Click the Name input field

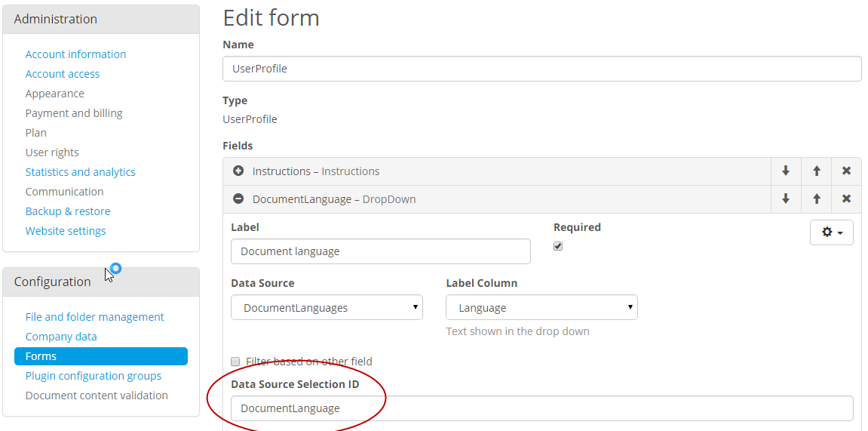pyautogui.click(x=542, y=69)
